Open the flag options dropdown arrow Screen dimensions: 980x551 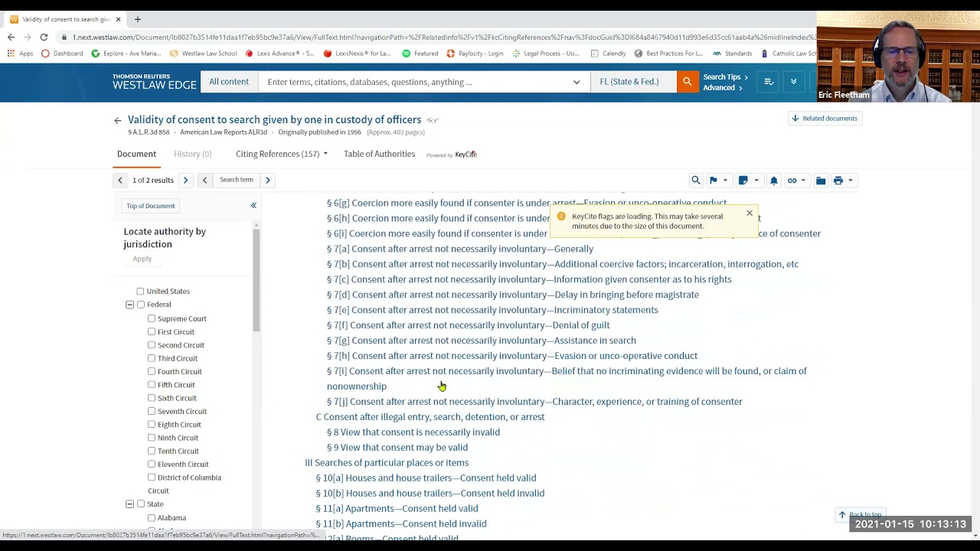[x=725, y=181]
